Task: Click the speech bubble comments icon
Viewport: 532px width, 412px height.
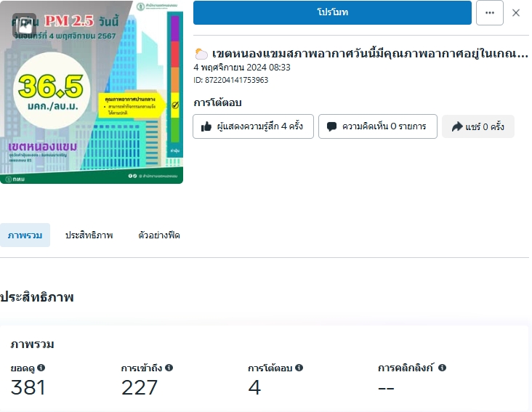Action: coord(331,127)
